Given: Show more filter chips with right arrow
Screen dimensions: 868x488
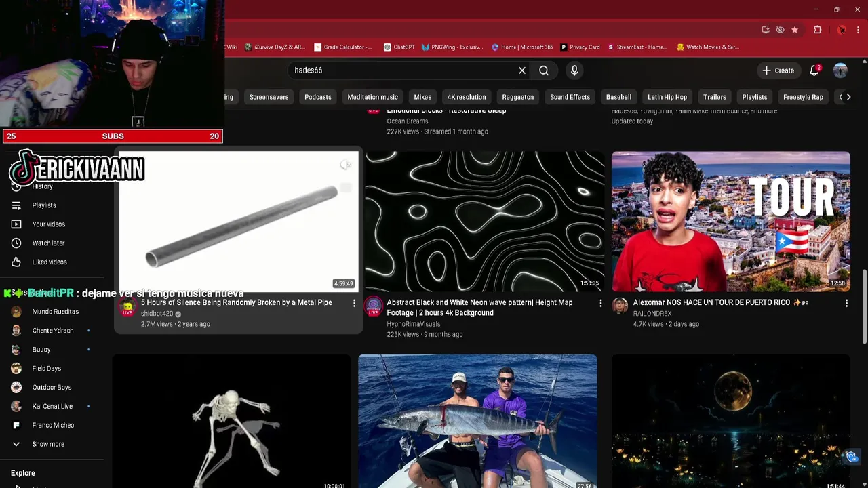Looking at the screenshot, I should [848, 97].
